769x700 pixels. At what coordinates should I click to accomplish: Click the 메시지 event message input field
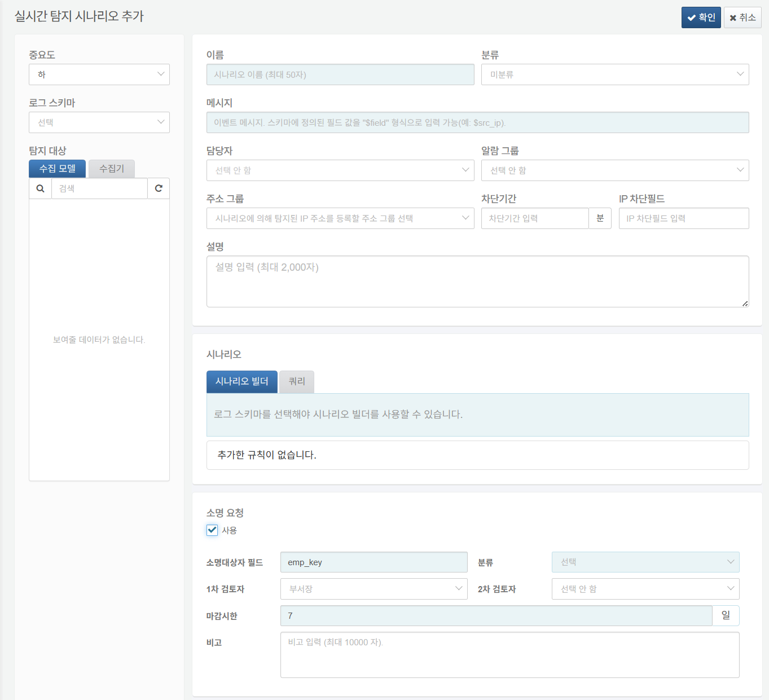point(477,122)
